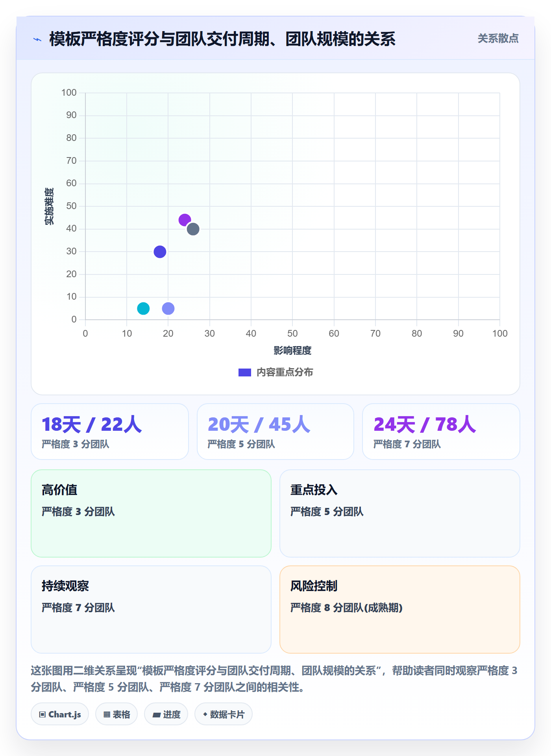Click the lightning bolt icon in the header
This screenshot has width=551, height=756.
point(37,39)
